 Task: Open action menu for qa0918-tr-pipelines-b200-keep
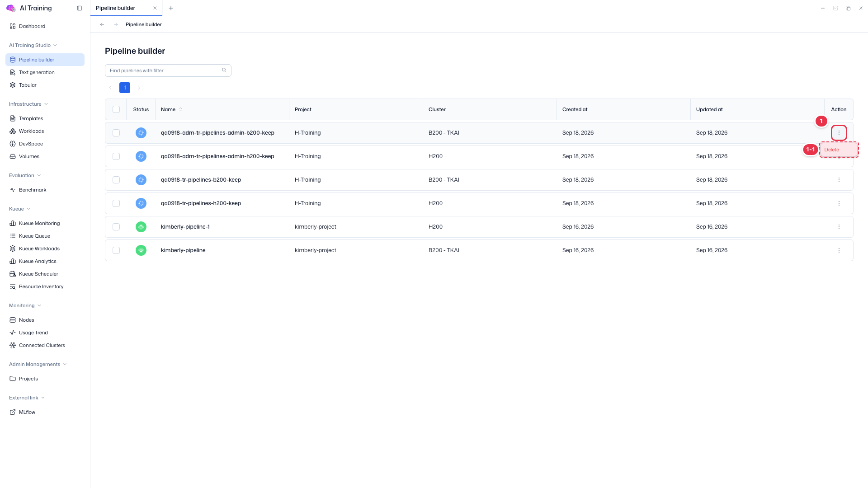(839, 180)
